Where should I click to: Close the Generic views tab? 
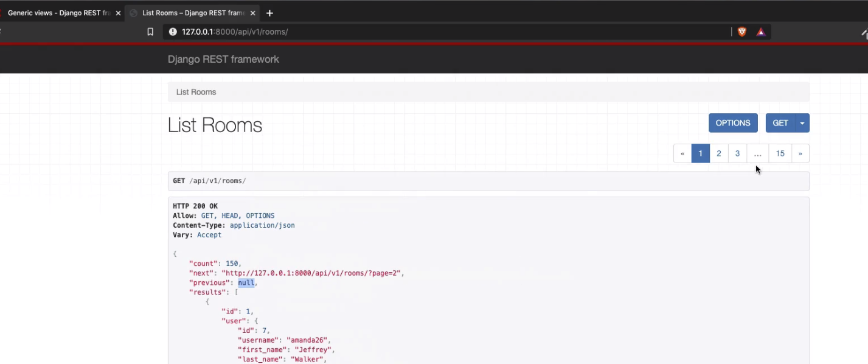[118, 12]
